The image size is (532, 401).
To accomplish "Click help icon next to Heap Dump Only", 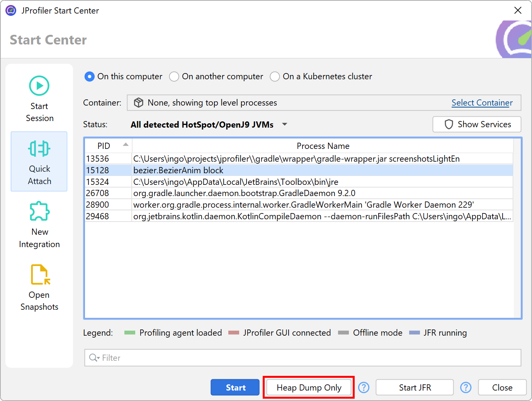I will pos(364,387).
